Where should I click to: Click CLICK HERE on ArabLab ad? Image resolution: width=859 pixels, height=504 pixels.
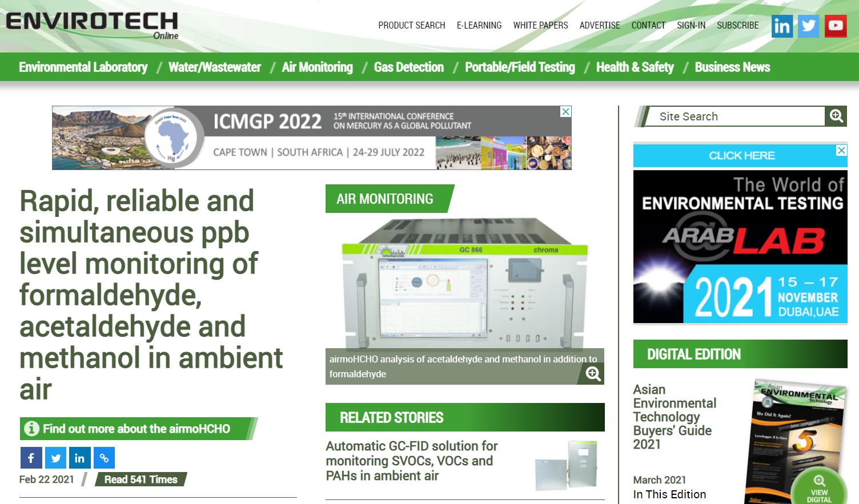741,155
